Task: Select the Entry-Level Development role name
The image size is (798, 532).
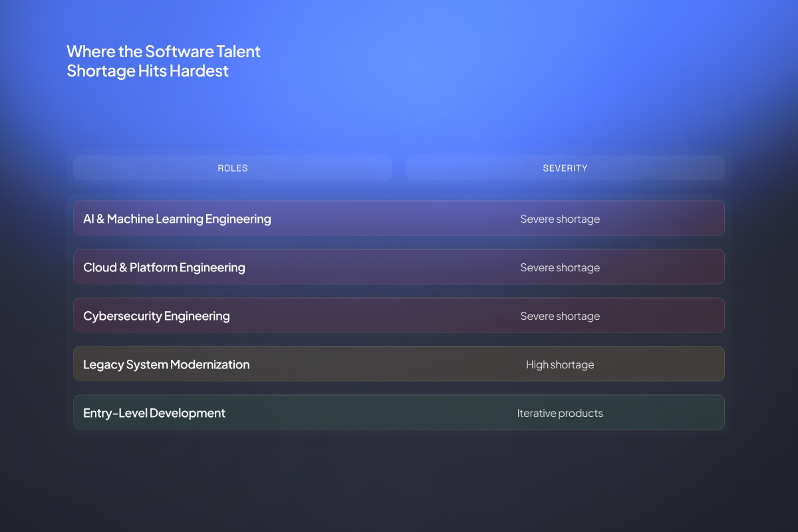Action: pos(154,412)
